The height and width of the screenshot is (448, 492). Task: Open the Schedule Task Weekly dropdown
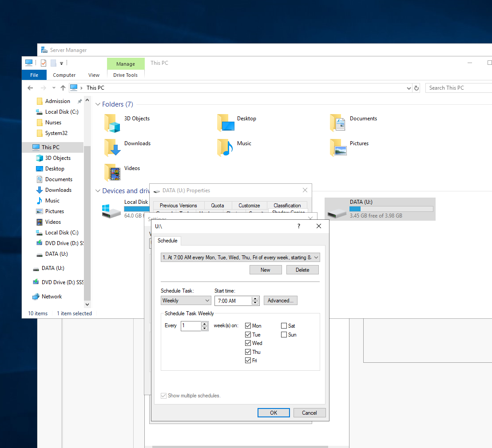(186, 301)
